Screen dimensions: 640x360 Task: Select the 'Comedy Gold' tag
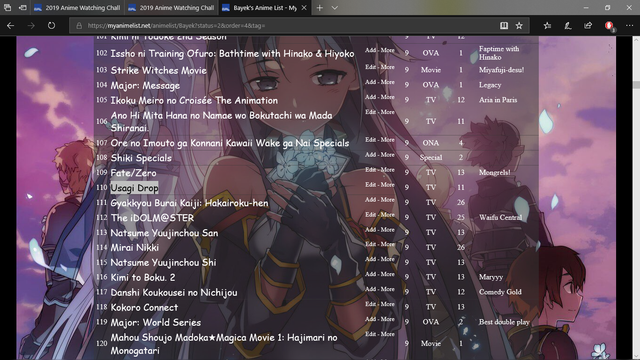(500, 292)
